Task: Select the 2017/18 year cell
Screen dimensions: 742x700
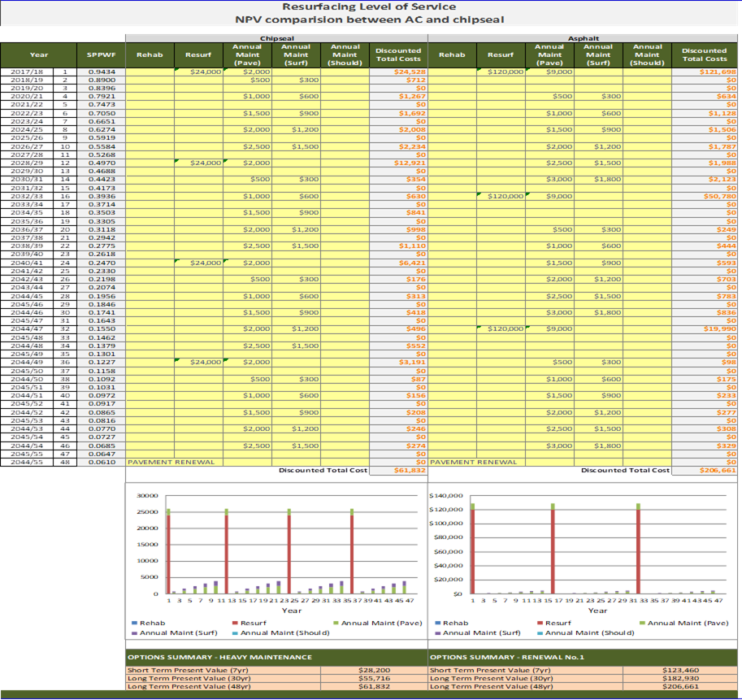Action: (27, 72)
